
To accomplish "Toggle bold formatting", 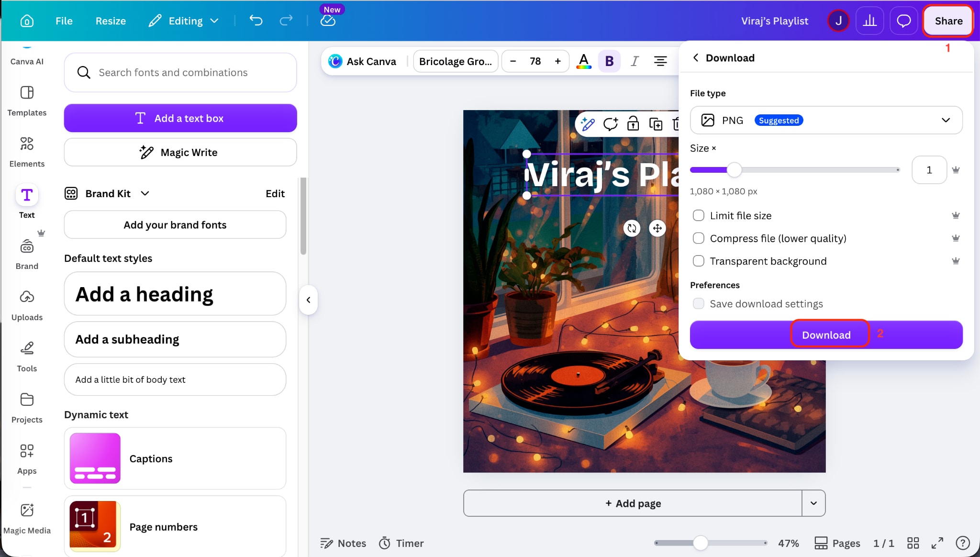I will tap(609, 61).
